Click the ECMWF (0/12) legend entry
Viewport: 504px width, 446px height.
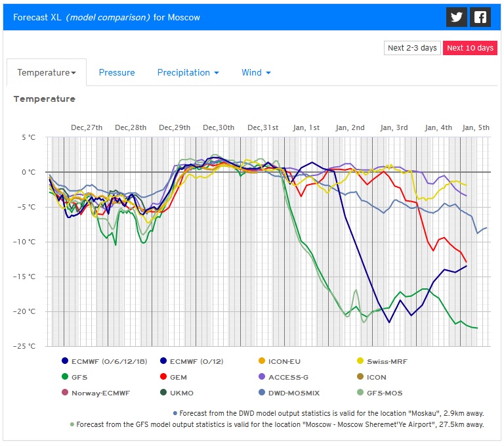click(197, 361)
